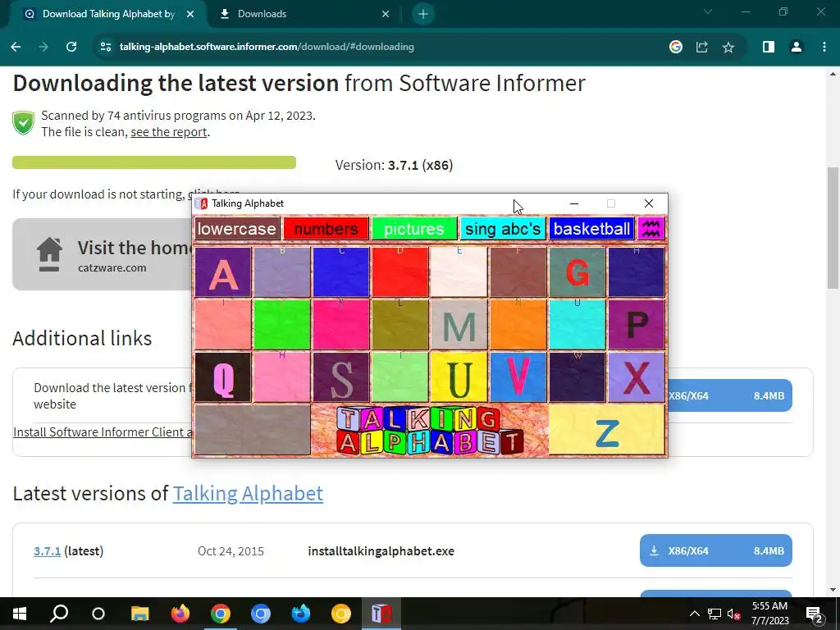Open the Chrome side panel
This screenshot has width=840, height=630.
pyautogui.click(x=768, y=47)
